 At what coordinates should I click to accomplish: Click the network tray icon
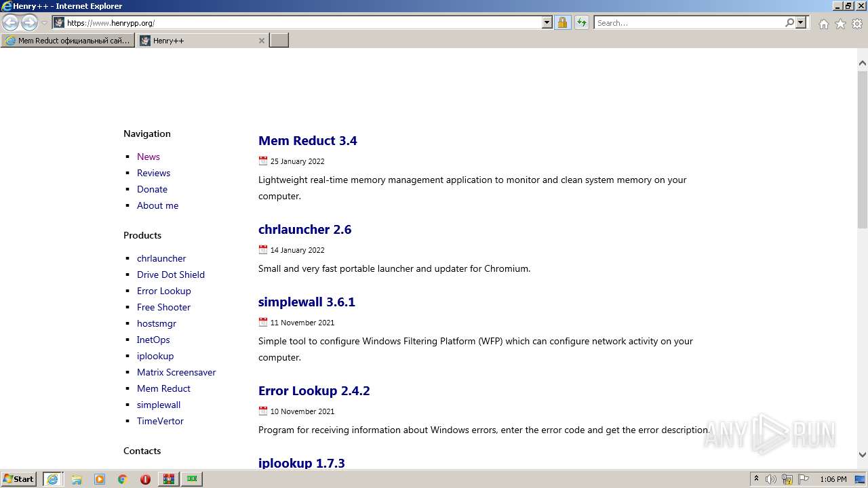coord(787,479)
